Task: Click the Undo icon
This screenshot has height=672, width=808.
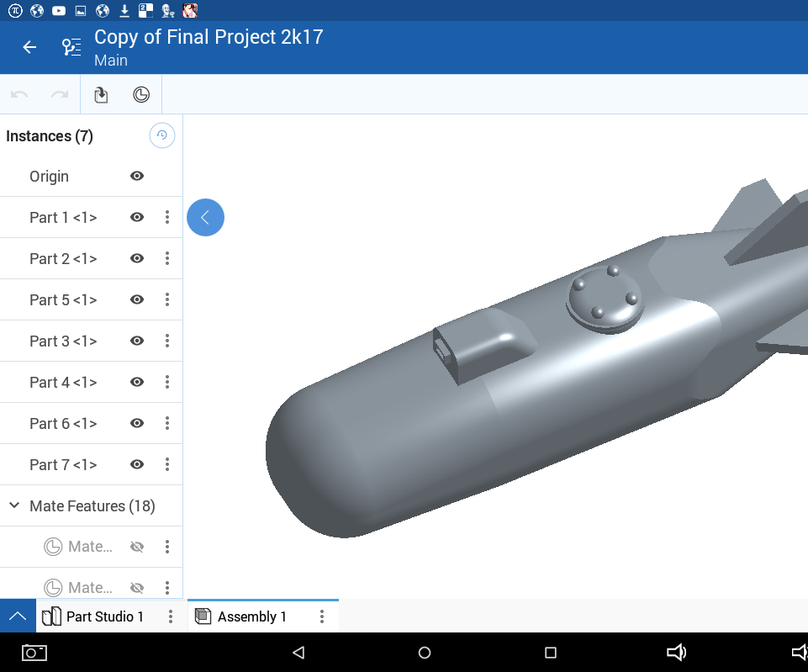Action: pyautogui.click(x=18, y=94)
